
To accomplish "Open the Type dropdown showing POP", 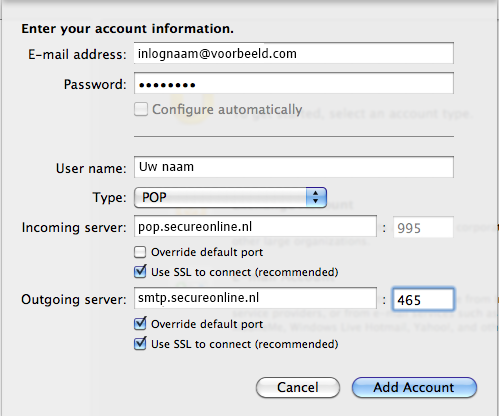I will 230,197.
